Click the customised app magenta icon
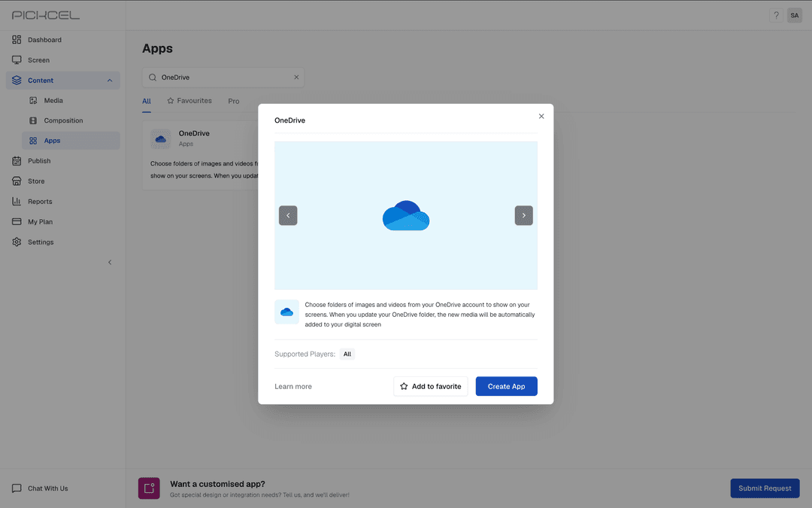Screen dimensions: 812x508 (x=149, y=488)
